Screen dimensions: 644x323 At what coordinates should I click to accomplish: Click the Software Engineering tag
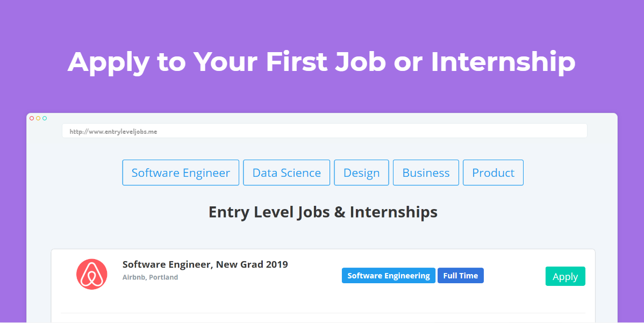point(388,276)
